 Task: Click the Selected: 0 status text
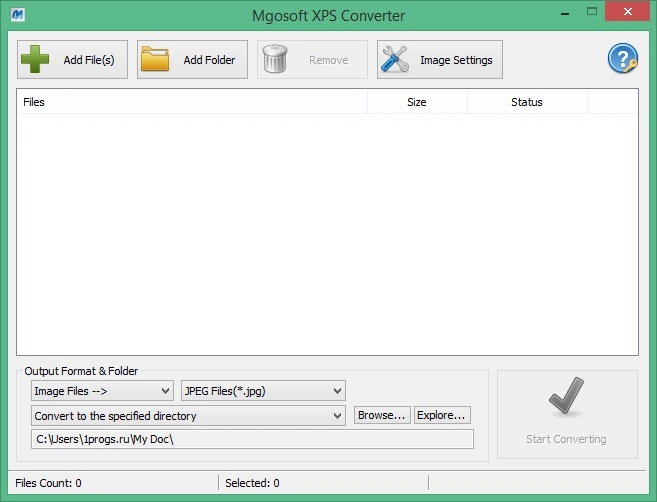(252, 483)
